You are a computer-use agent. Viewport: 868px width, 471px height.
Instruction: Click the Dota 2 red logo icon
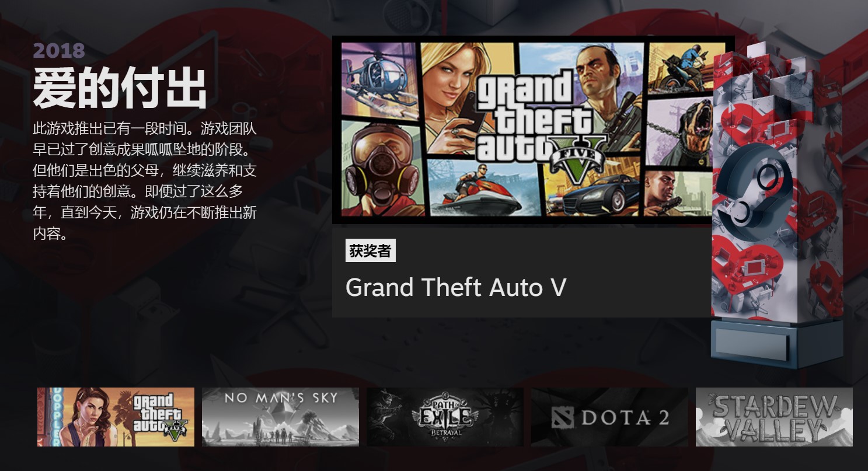click(564, 417)
